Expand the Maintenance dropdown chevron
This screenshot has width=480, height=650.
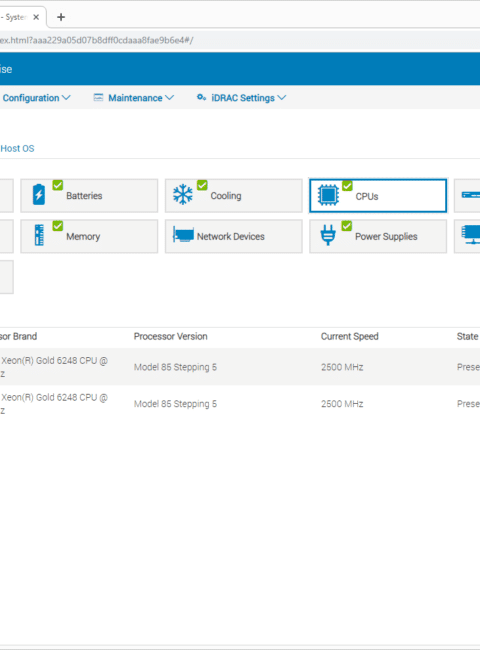point(169,98)
